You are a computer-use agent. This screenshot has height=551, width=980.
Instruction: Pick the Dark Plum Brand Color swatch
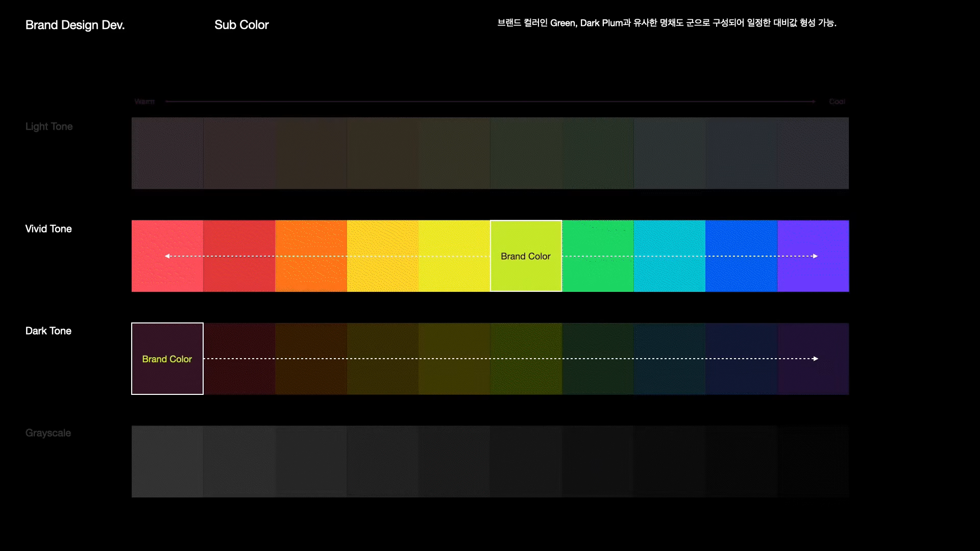click(x=167, y=359)
